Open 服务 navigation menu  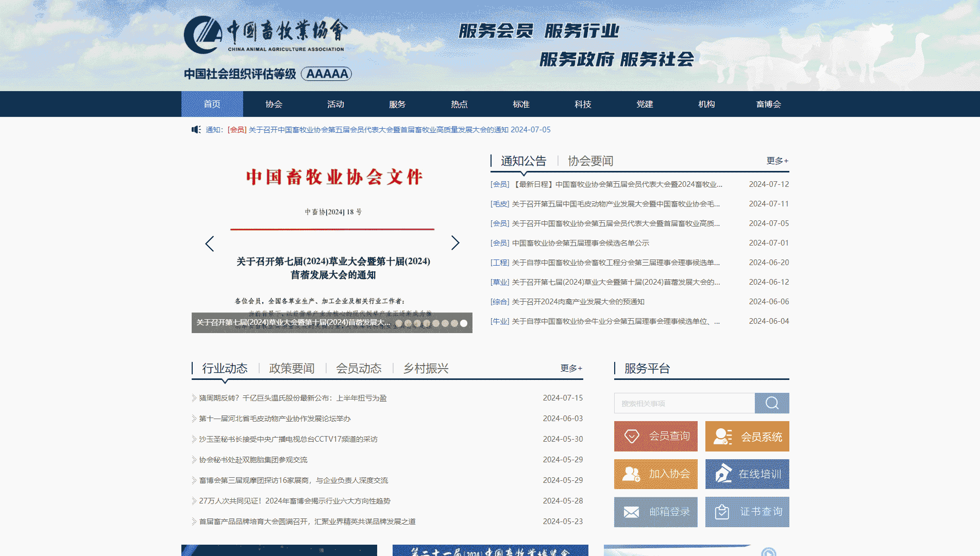click(x=398, y=104)
